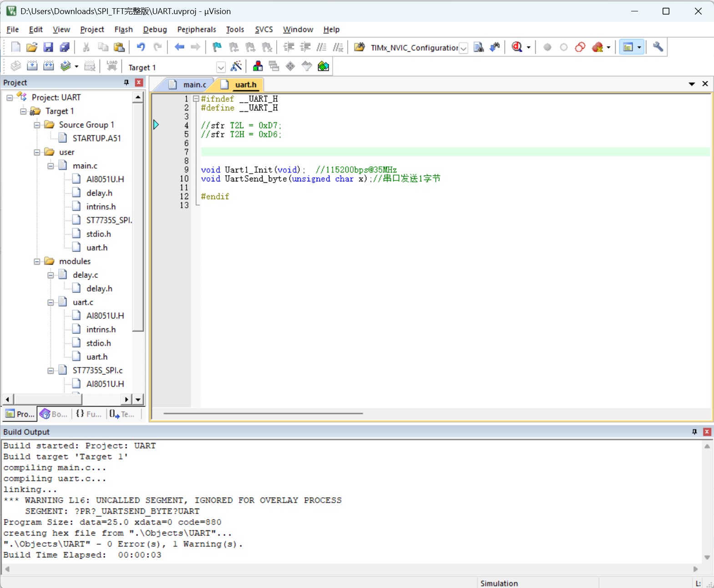This screenshot has height=588, width=714.
Task: Click the Build Output scroll down arrow
Action: click(707, 558)
